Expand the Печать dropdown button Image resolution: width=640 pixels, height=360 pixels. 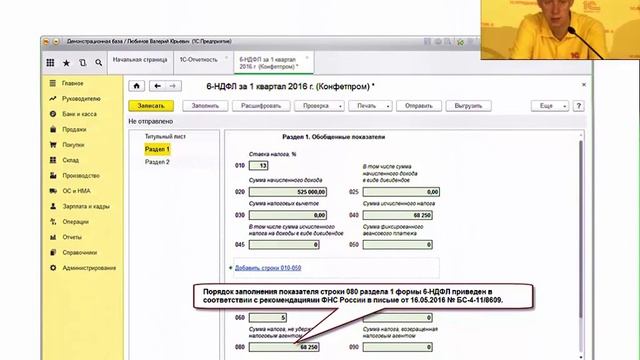coord(370,106)
